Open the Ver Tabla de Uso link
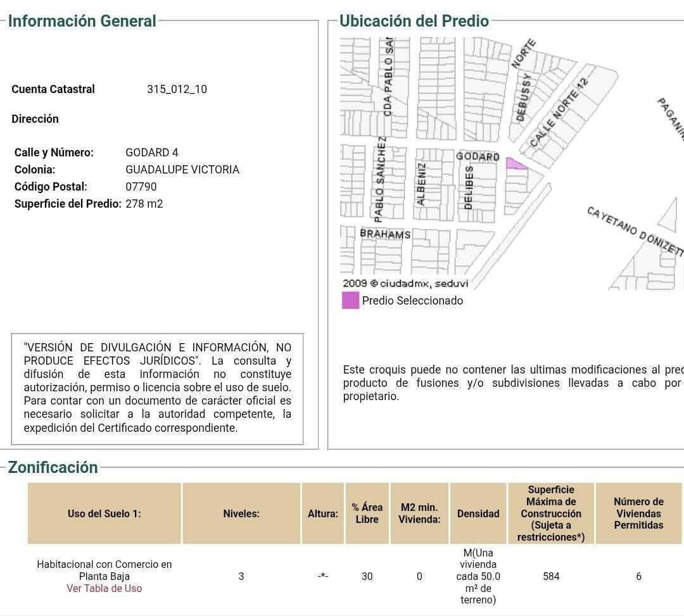The height and width of the screenshot is (616, 684). point(104,588)
